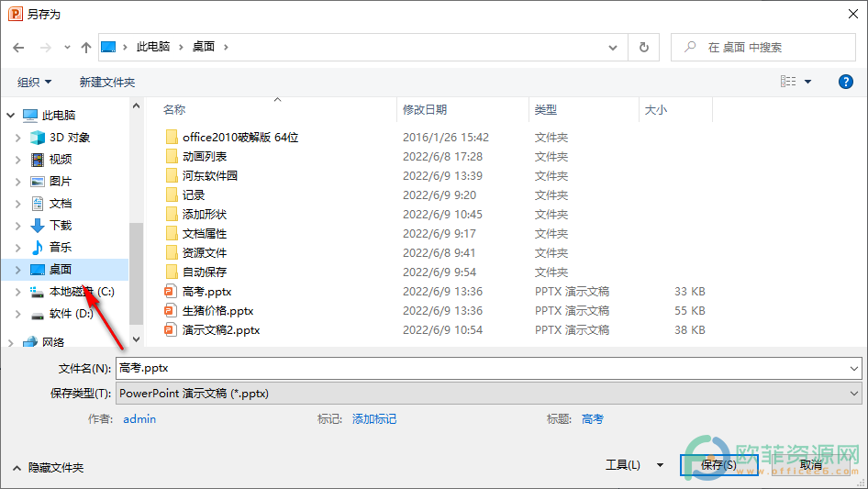Image resolution: width=868 pixels, height=489 pixels.
Task: Click the 保存(S) button
Action: 718,465
